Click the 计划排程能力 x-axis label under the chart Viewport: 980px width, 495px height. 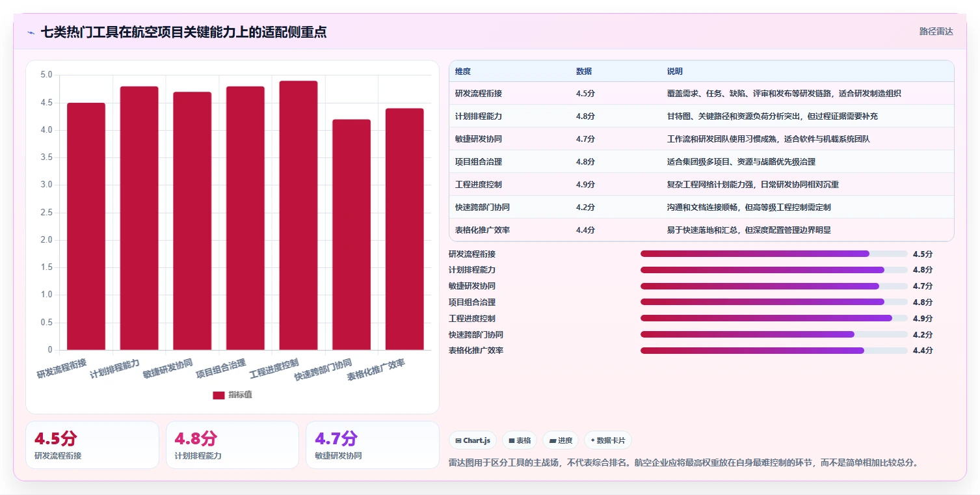point(116,369)
